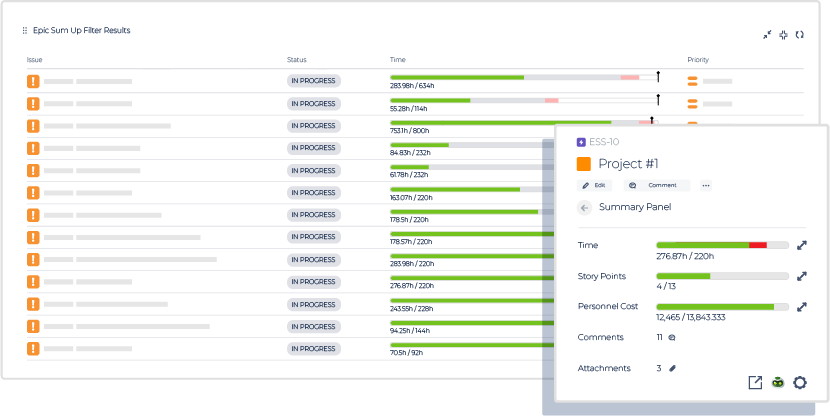The height and width of the screenshot is (416, 830).
Task: Sort by the Status column header
Action: [x=297, y=60]
